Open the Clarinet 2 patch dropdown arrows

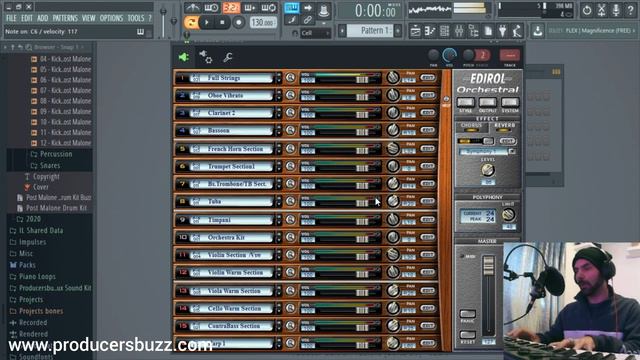pyautogui.click(x=278, y=113)
